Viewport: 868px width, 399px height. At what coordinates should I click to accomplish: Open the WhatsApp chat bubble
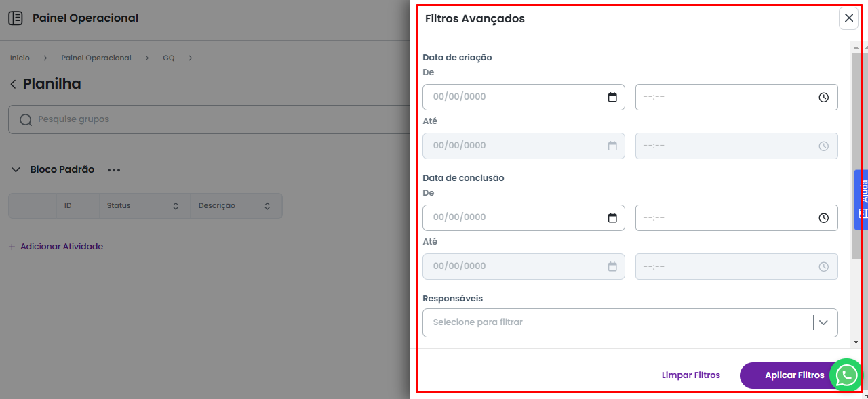(x=846, y=375)
